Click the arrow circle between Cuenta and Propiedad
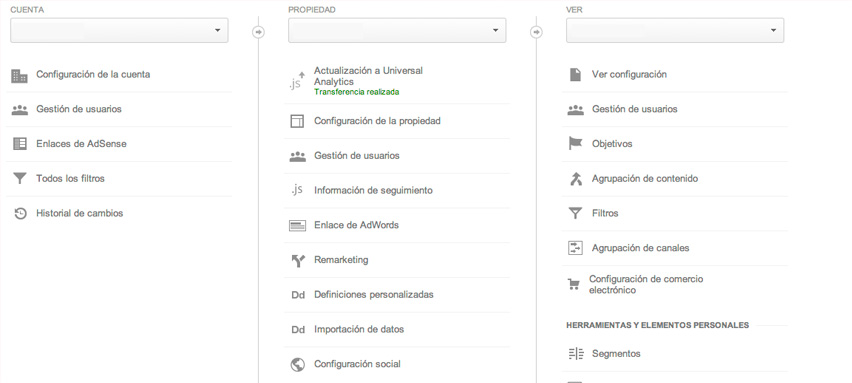The width and height of the screenshot is (852, 383). 259,33
